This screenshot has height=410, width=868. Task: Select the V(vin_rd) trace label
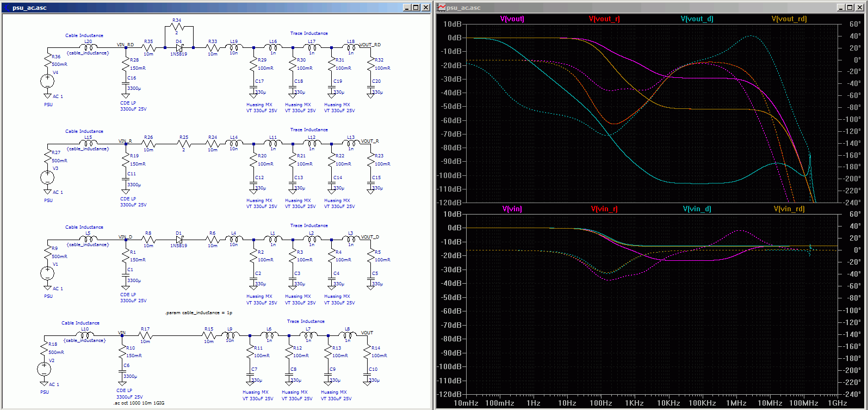[789, 209]
